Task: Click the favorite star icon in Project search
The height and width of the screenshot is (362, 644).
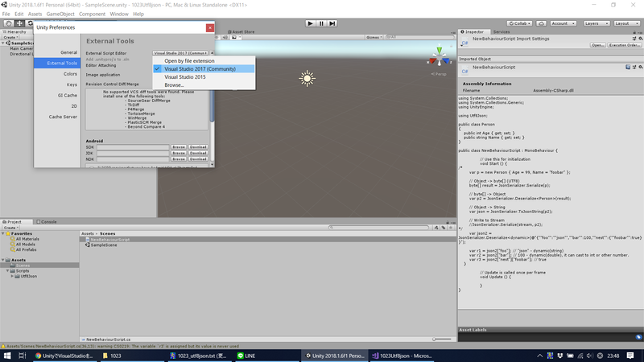Action: coord(451,228)
